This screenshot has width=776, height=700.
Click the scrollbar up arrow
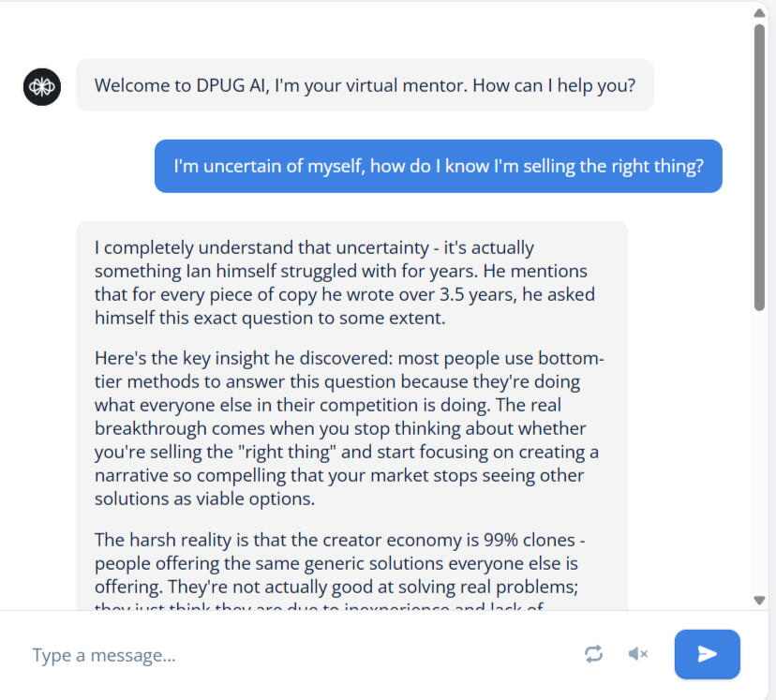point(759,12)
